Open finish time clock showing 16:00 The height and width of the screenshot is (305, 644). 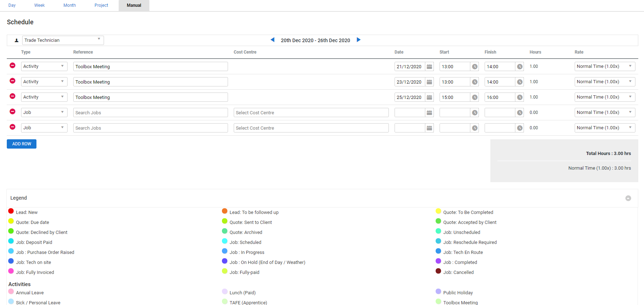[520, 97]
